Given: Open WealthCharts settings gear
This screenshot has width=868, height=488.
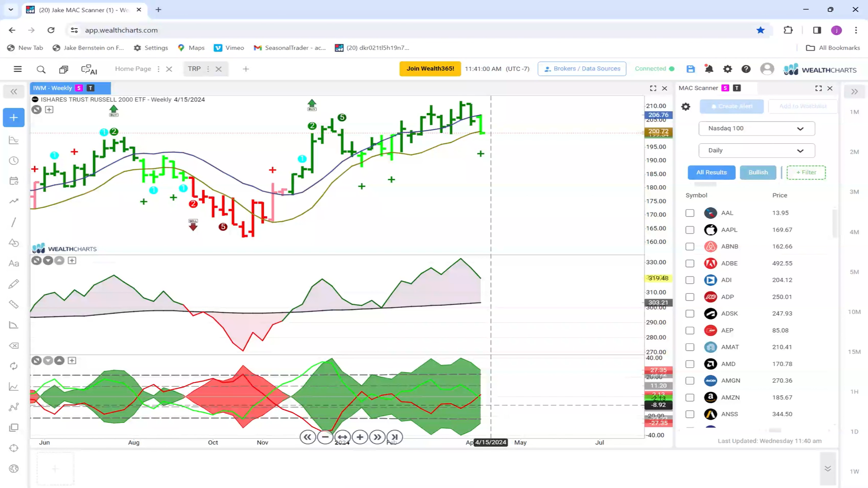Looking at the screenshot, I should coord(727,69).
